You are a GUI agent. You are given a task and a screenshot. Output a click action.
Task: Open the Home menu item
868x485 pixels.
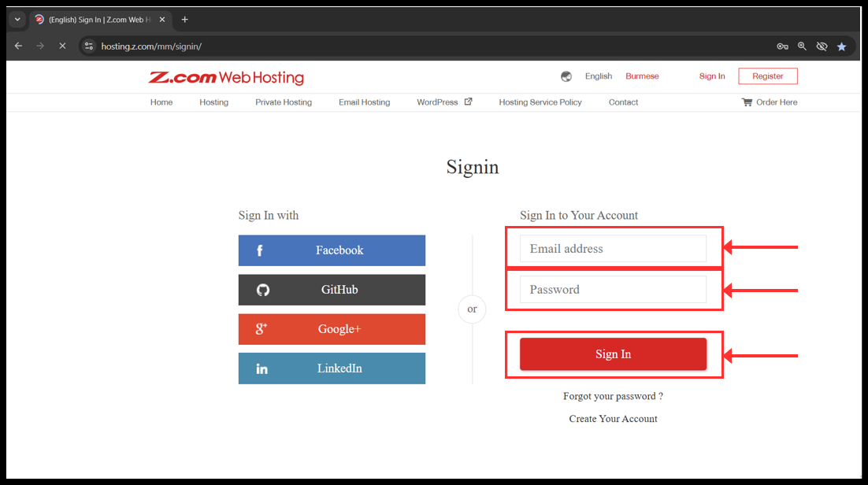click(161, 102)
